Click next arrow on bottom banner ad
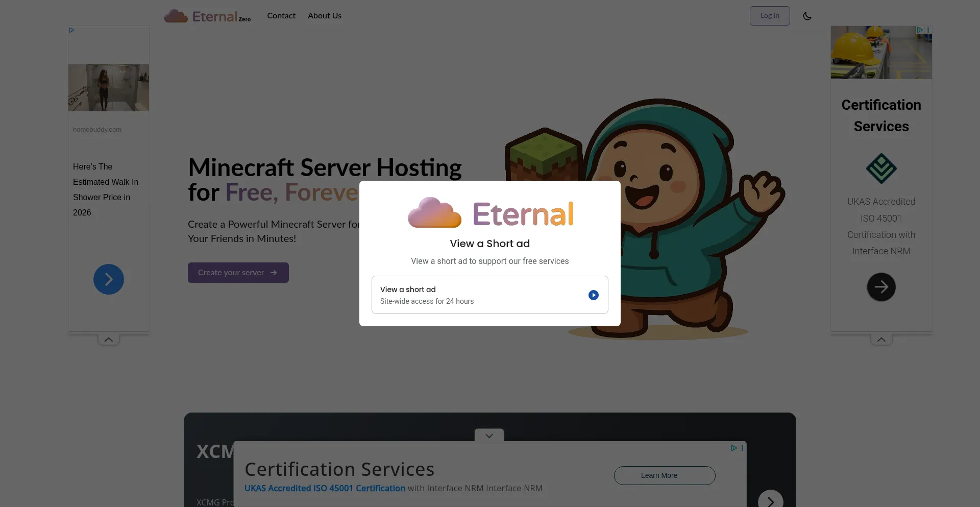Image resolution: width=980 pixels, height=507 pixels. [771, 501]
